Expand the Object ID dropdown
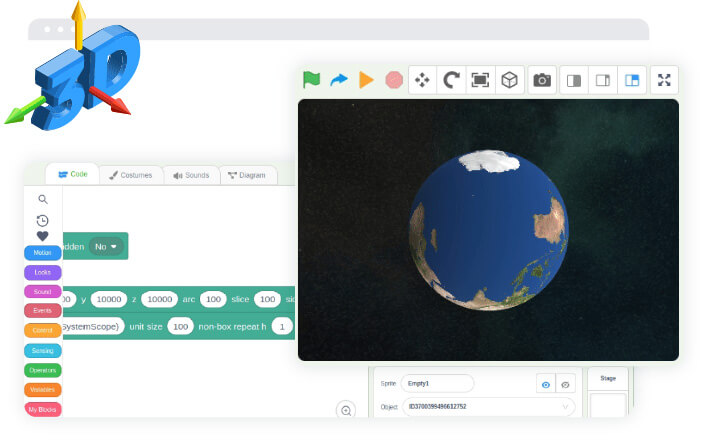 (566, 406)
